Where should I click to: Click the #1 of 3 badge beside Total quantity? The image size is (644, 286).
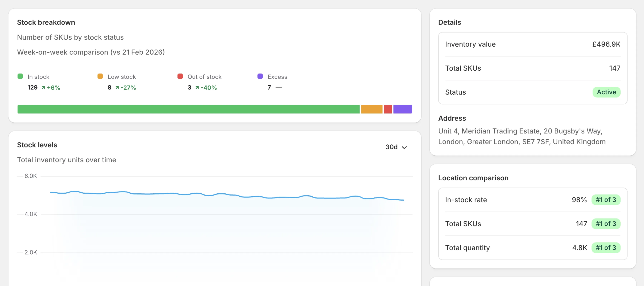[606, 248]
